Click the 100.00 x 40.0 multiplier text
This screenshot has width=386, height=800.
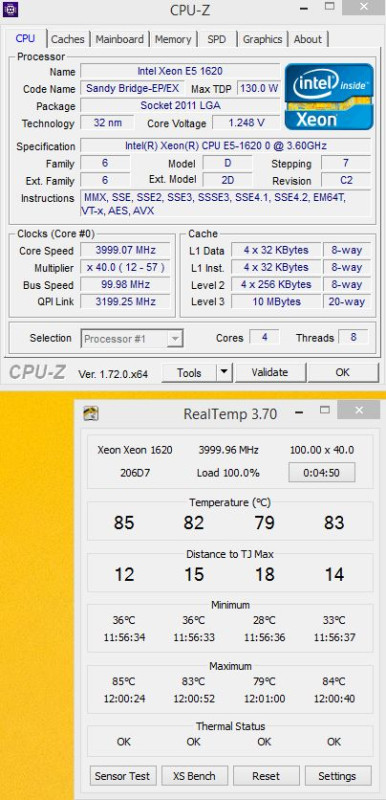(322, 450)
